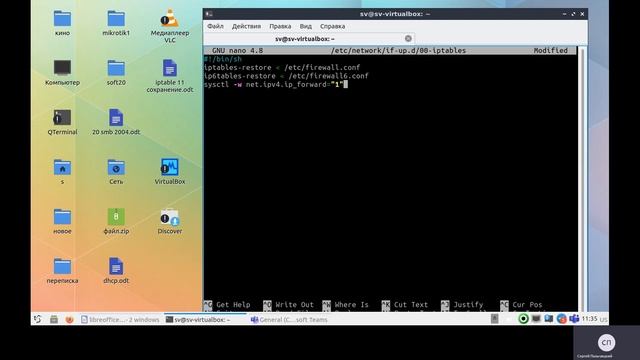Open the Действия menu
Image resolution: width=640 pixels, height=360 pixels.
(x=246, y=26)
